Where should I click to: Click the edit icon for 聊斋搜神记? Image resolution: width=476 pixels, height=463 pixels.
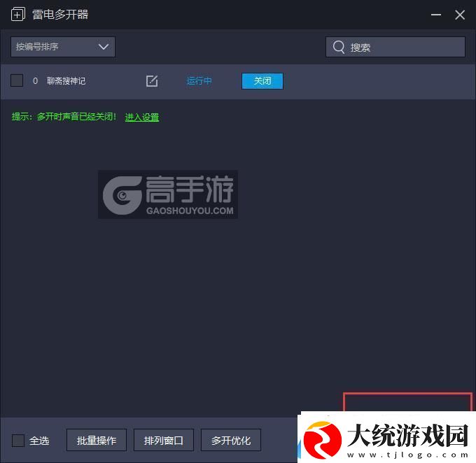(x=152, y=81)
